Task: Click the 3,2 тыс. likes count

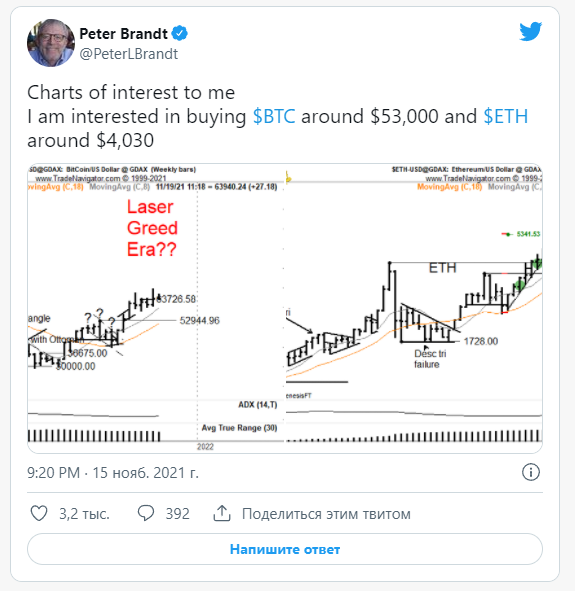Action: (x=84, y=514)
